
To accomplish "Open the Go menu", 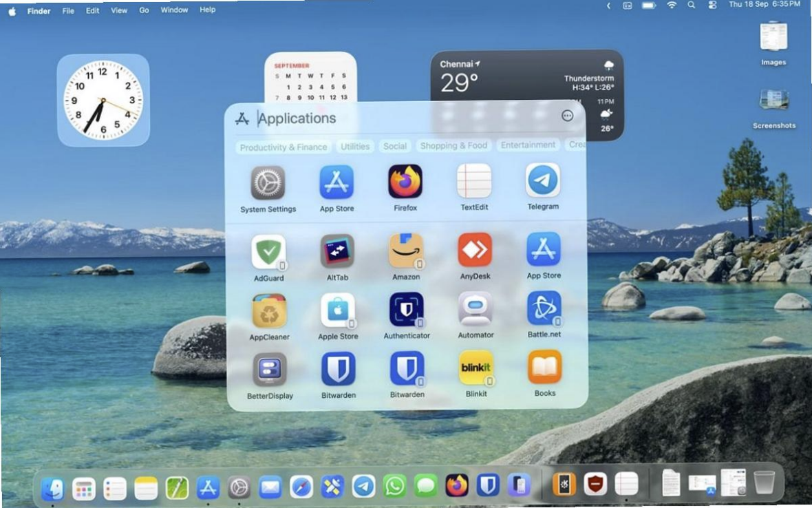I will pyautogui.click(x=143, y=10).
